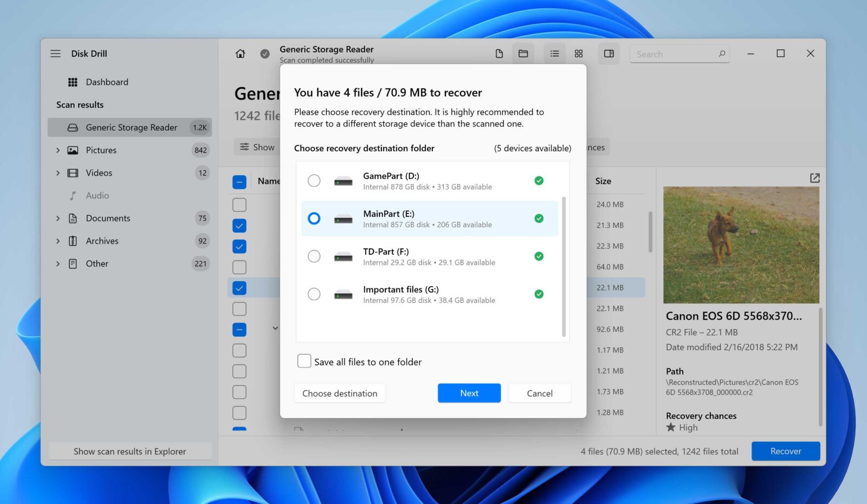Select MainPart (E:) as recovery destination
This screenshot has height=504, width=867.
point(314,218)
